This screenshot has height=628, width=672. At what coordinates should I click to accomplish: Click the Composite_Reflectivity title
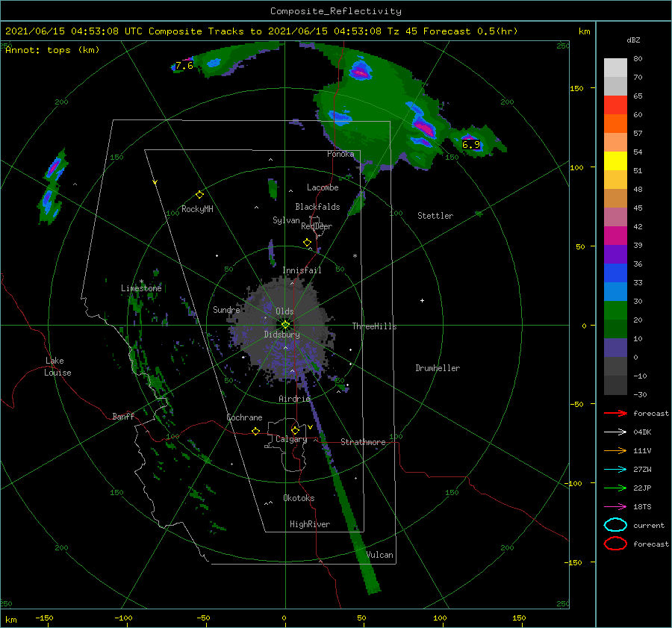[336, 11]
